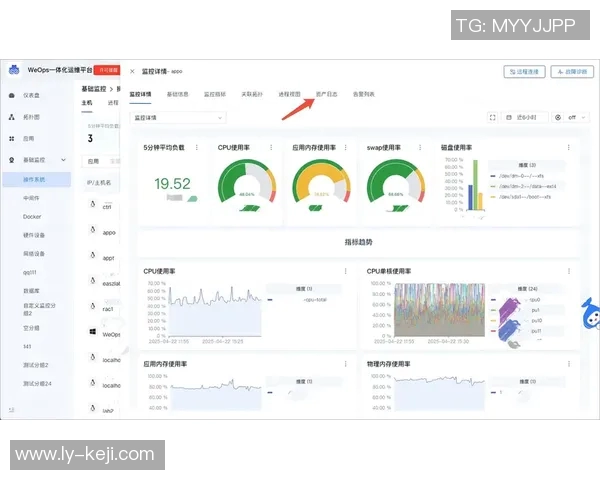Screen dimensions: 600x480
Task: Collapse the 基础监控 sidebar group
Action: 64,160
